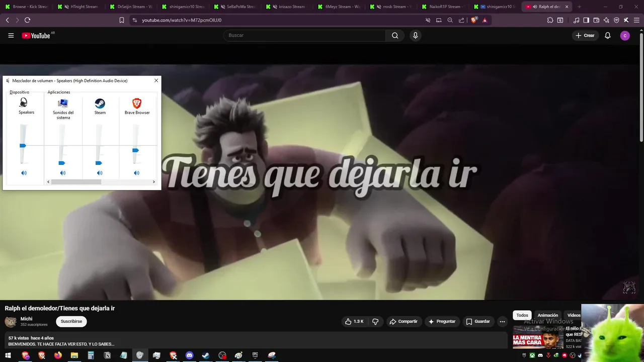Viewport: 644px width, 362px height.
Task: Go to the YouTube home logo
Action: point(36,35)
